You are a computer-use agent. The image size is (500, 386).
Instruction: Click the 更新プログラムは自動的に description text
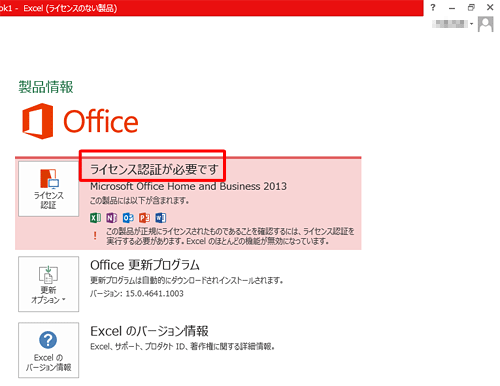pos(187,280)
